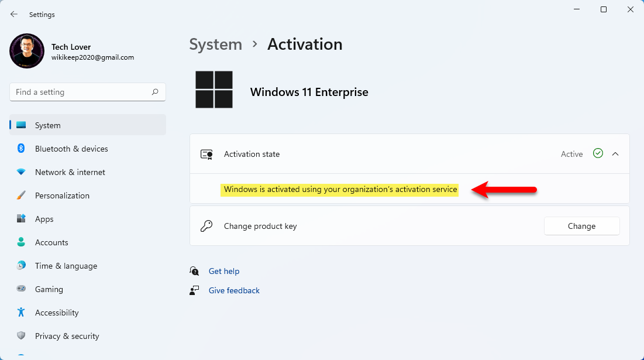This screenshot has height=360, width=644.
Task: Click the Change button
Action: pyautogui.click(x=581, y=226)
